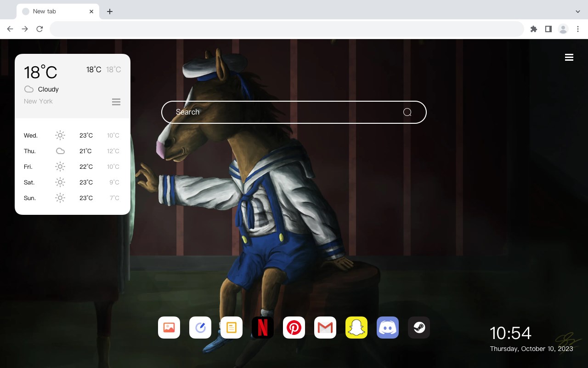Select the Sat. forecast day label
This screenshot has height=368, width=588.
pos(29,183)
